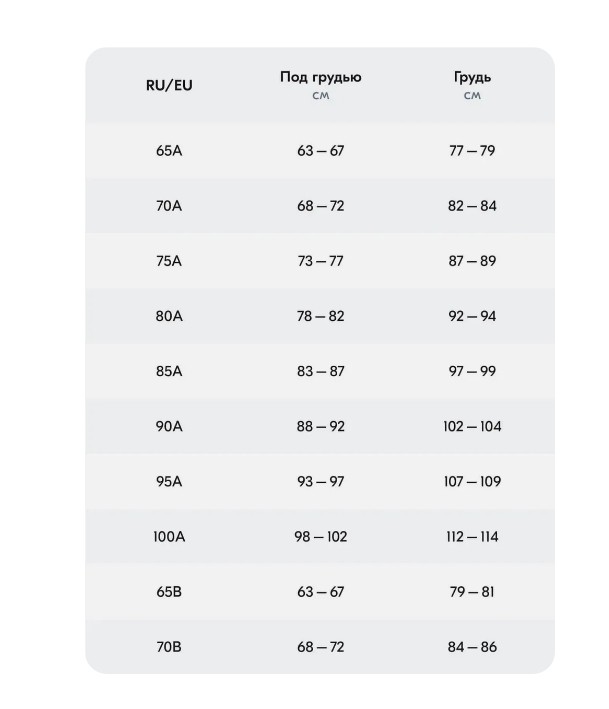
Task: Select the 75A size cell
Action: pyautogui.click(x=169, y=261)
